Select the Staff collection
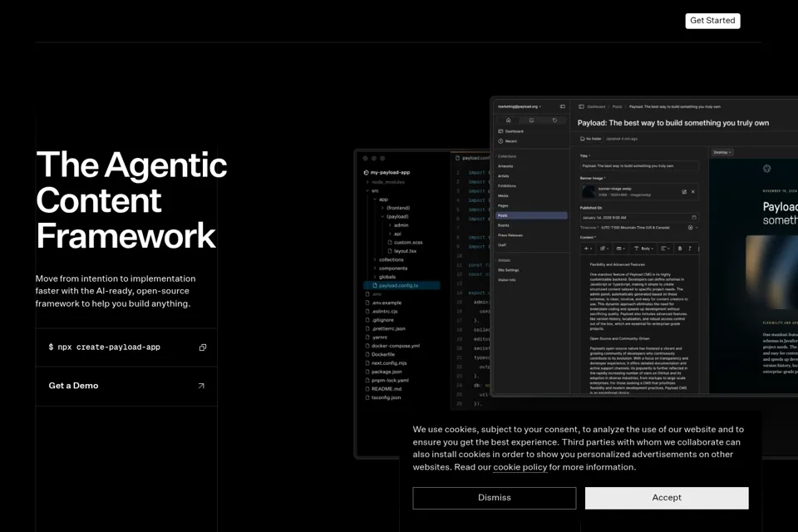 [x=502, y=245]
